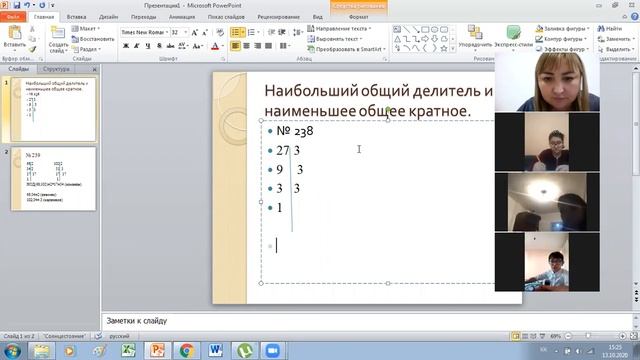Increase list indent level icon
This screenshot has width=640, height=360.
pyautogui.click(x=282, y=32)
